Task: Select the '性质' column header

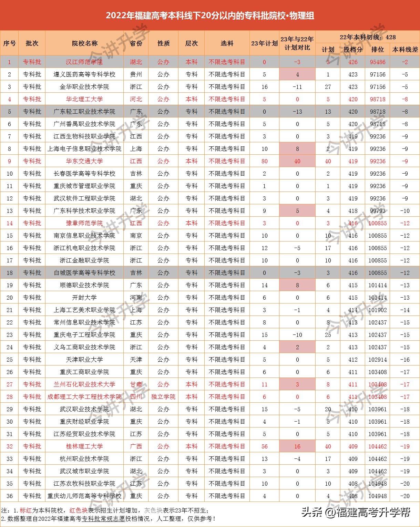Action: 163,43
